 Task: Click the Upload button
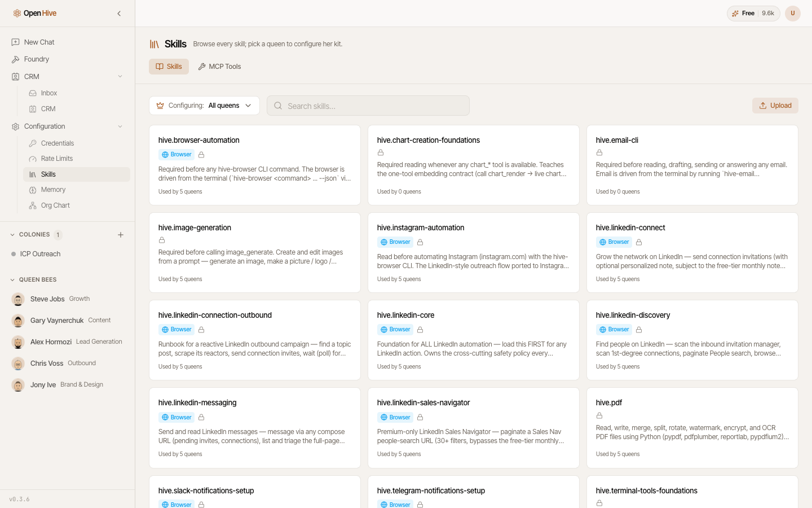coord(775,106)
